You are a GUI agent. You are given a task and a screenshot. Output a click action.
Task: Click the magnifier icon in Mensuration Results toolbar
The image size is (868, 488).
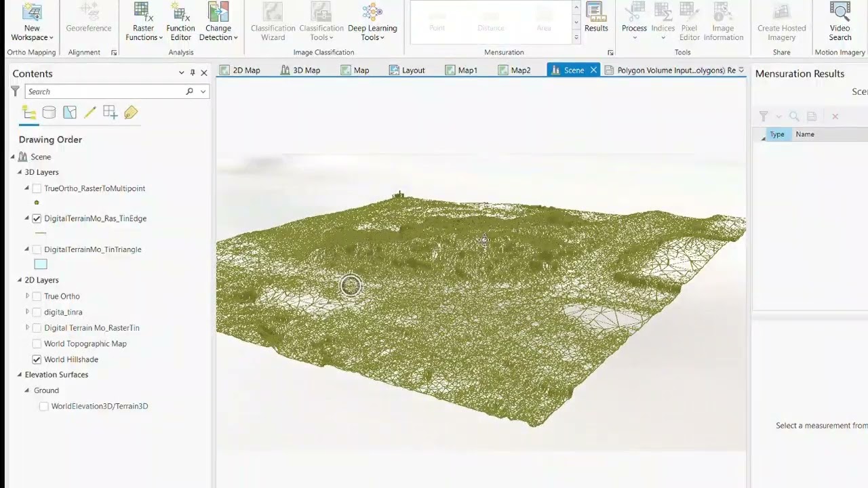pos(794,117)
